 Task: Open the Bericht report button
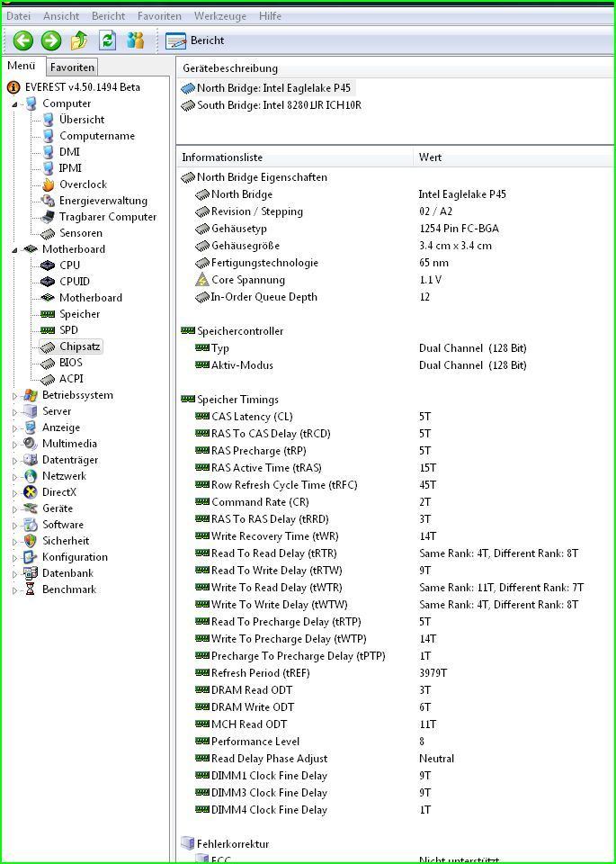[195, 40]
